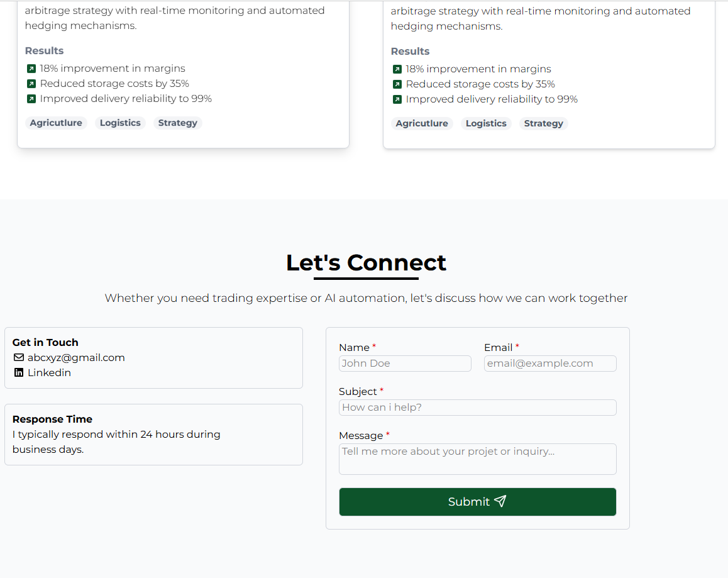Image resolution: width=728 pixels, height=578 pixels.
Task: Click the arrow icon beside "18% improvement in margins" in the first card
Action: tap(31, 69)
